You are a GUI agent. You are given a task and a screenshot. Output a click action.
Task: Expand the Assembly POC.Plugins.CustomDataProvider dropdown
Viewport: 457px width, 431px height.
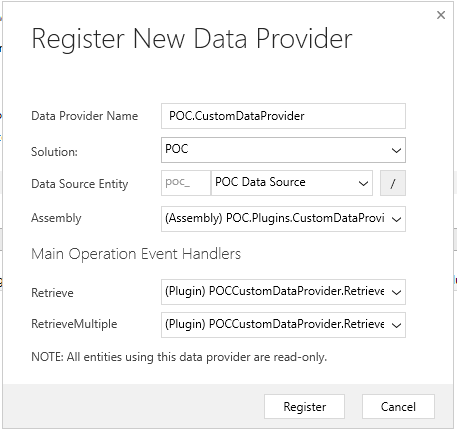pos(283,219)
